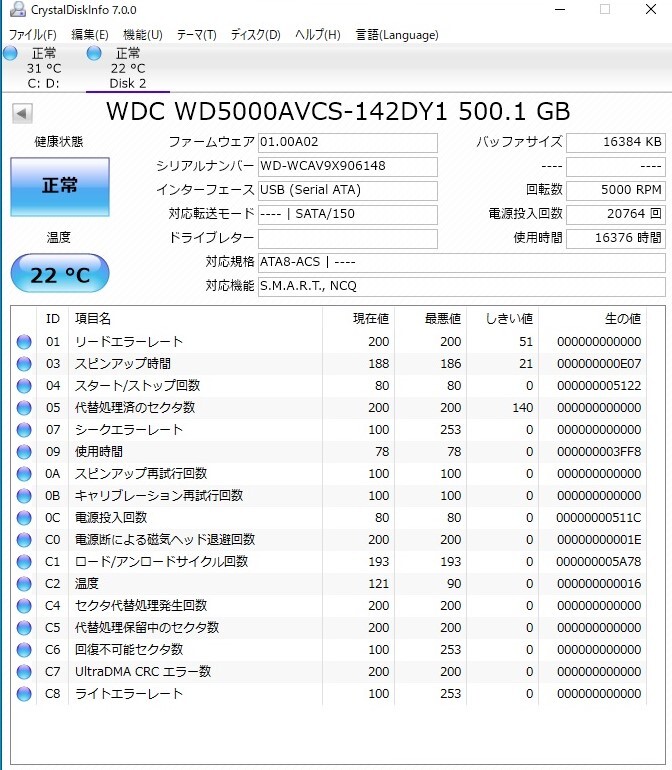The height and width of the screenshot is (770, 672).
Task: Click status orb for C0 磁気ヘッド退避回数
Action: pyautogui.click(x=24, y=540)
